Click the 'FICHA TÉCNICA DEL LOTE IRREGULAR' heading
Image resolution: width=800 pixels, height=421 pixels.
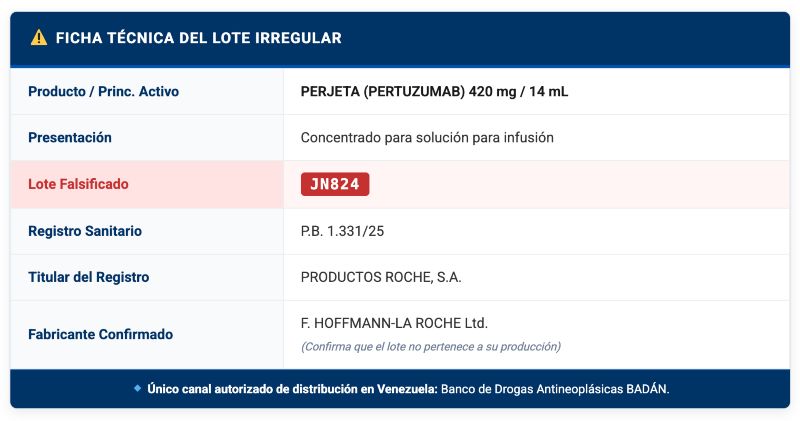click(x=198, y=38)
